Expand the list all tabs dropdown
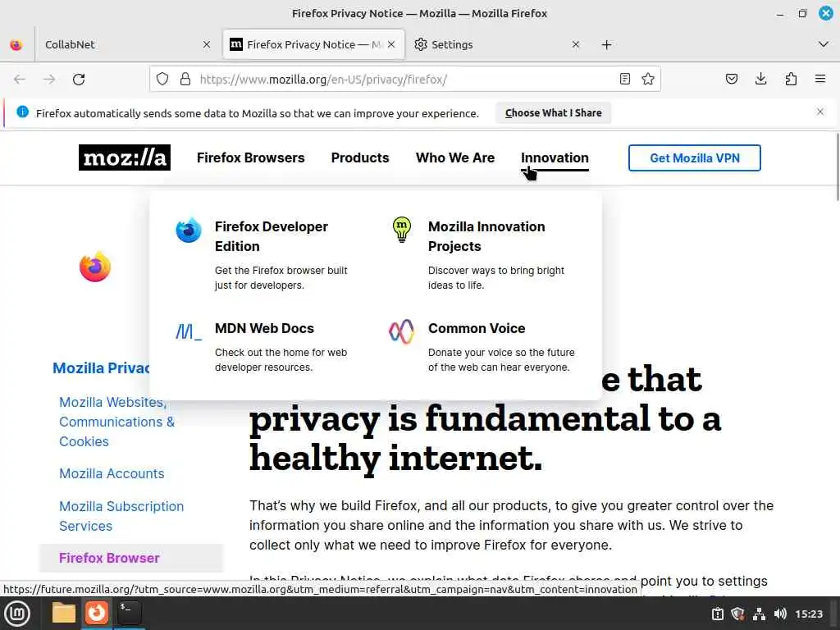 pyautogui.click(x=824, y=44)
